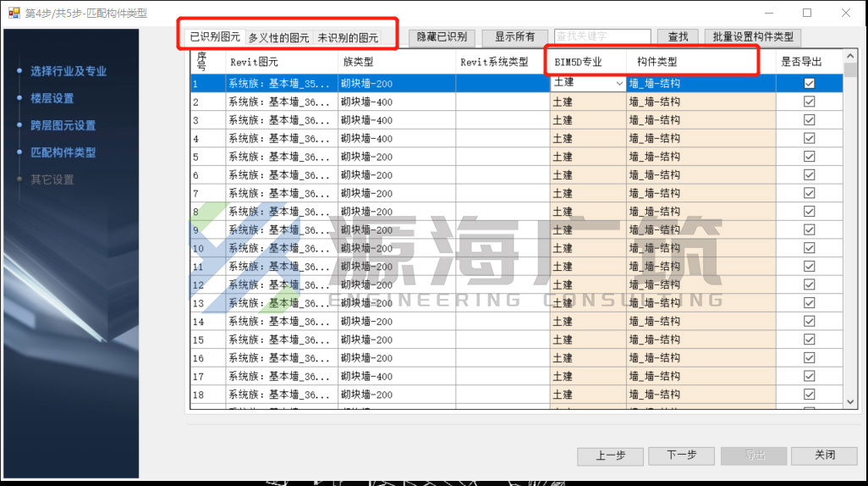Select 匹配构件类型 step in sidebar
868x486 pixels.
pyautogui.click(x=63, y=152)
